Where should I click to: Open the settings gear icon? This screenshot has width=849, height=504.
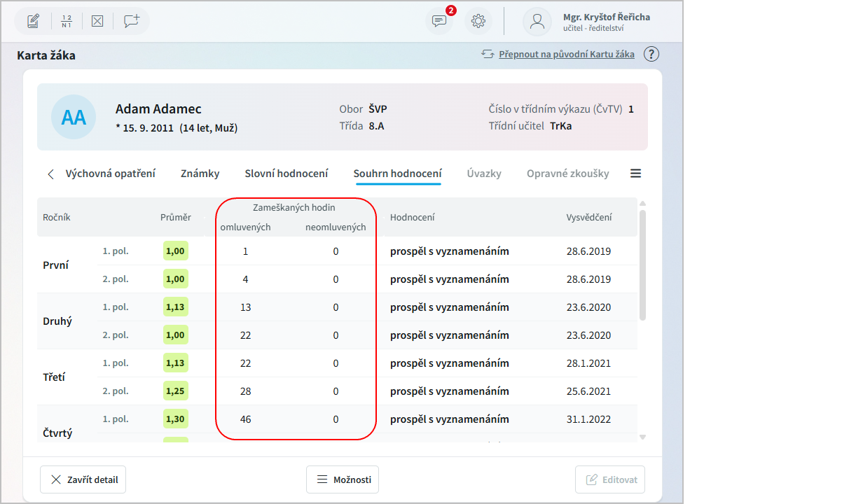pyautogui.click(x=478, y=21)
